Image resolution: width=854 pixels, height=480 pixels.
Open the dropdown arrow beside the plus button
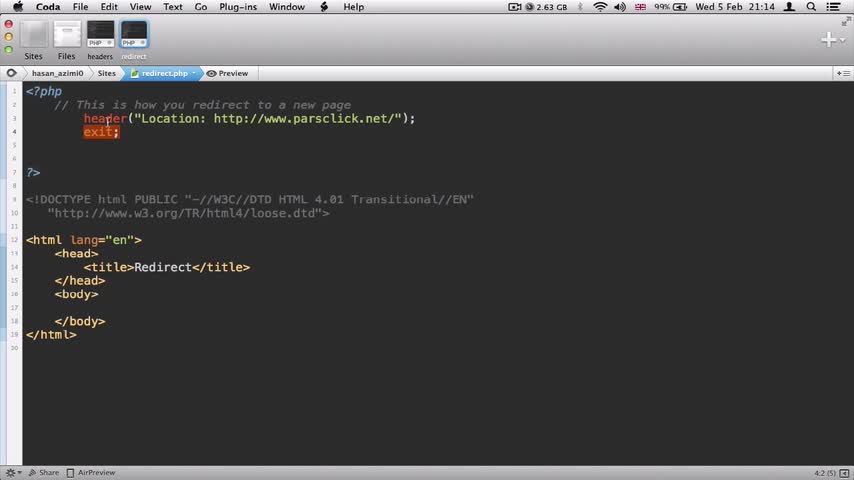(x=843, y=40)
